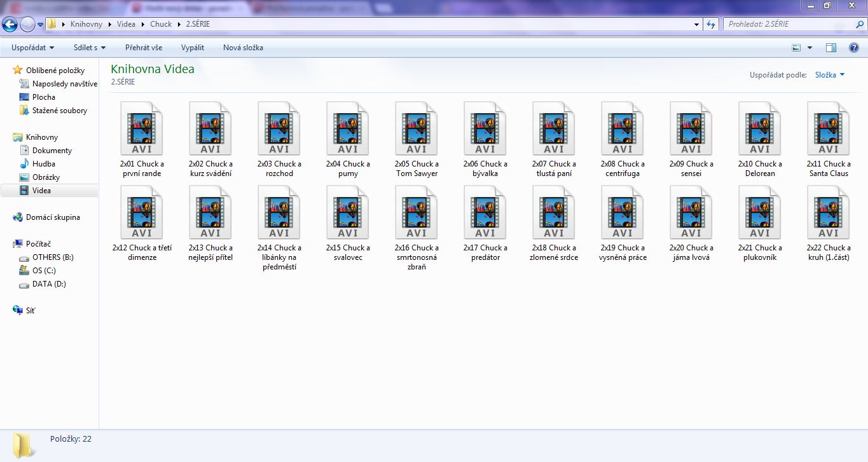Viewport: 868px width, 462px height.
Task: Click the Položky: 22 status text
Action: tap(71, 438)
